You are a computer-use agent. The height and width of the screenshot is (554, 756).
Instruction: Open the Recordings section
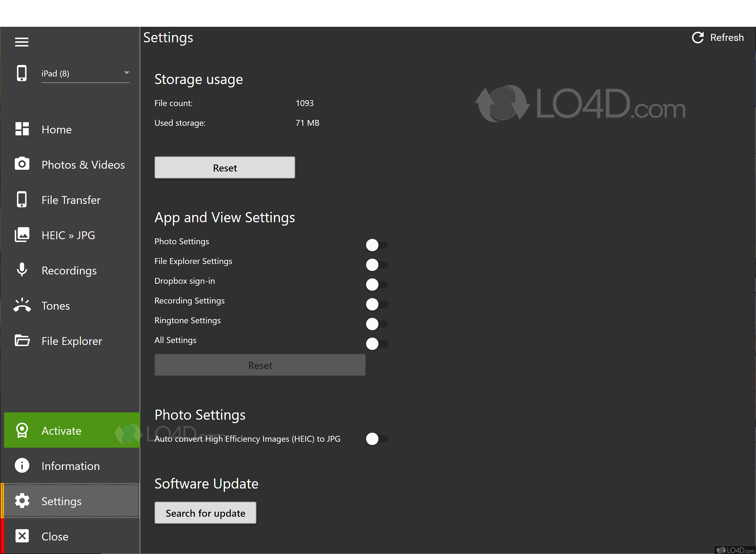click(69, 270)
